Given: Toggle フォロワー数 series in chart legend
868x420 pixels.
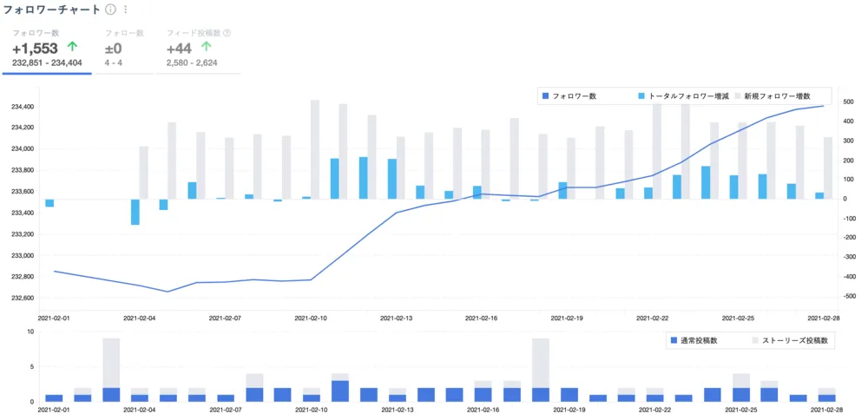Looking at the screenshot, I should point(574,95).
